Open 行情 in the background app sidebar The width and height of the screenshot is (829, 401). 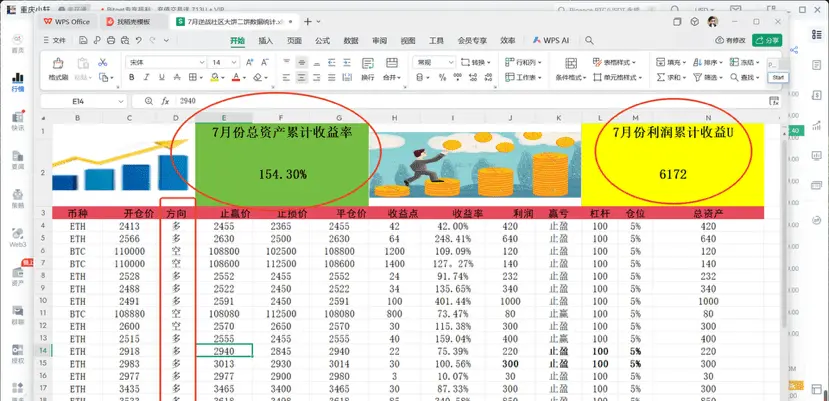click(18, 83)
